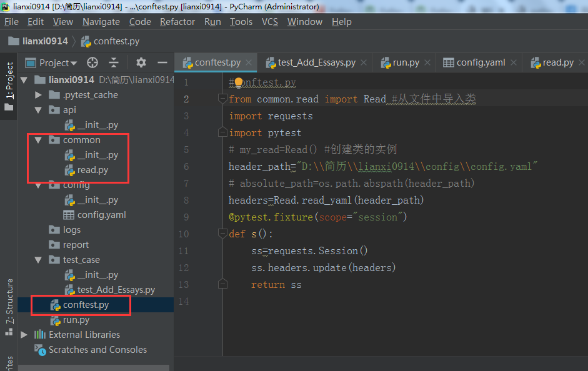The image size is (588, 371).
Task: Click lianxi0914 in the breadcrumb bar
Action: pyautogui.click(x=38, y=41)
